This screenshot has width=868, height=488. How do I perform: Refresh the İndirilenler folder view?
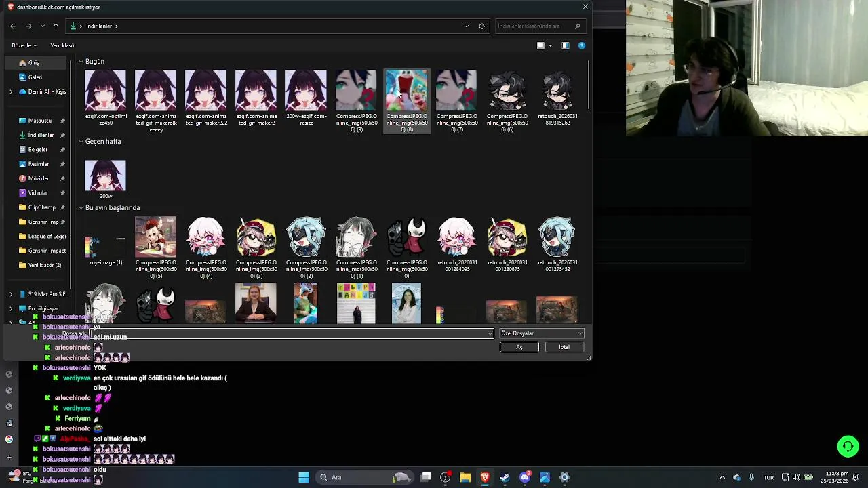(481, 26)
